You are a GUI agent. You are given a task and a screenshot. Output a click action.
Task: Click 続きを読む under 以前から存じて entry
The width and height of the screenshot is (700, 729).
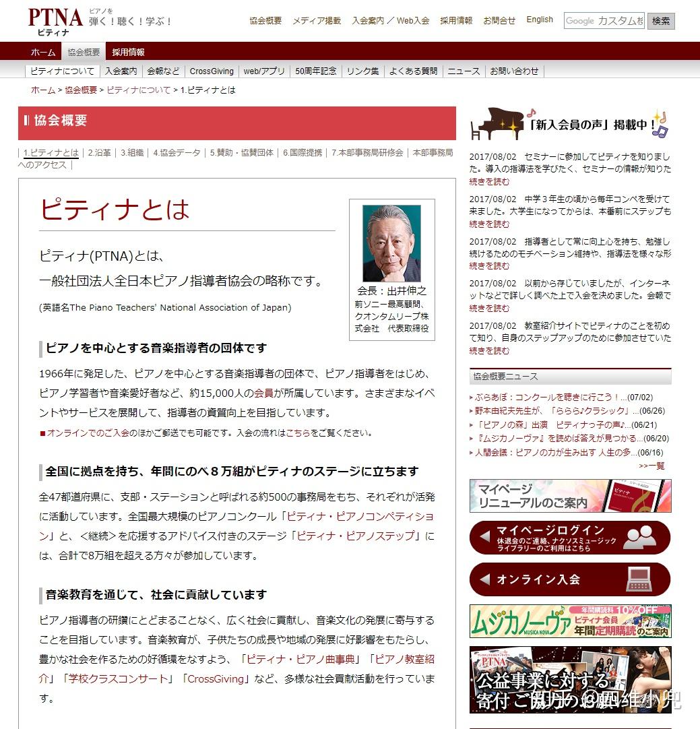(x=489, y=308)
